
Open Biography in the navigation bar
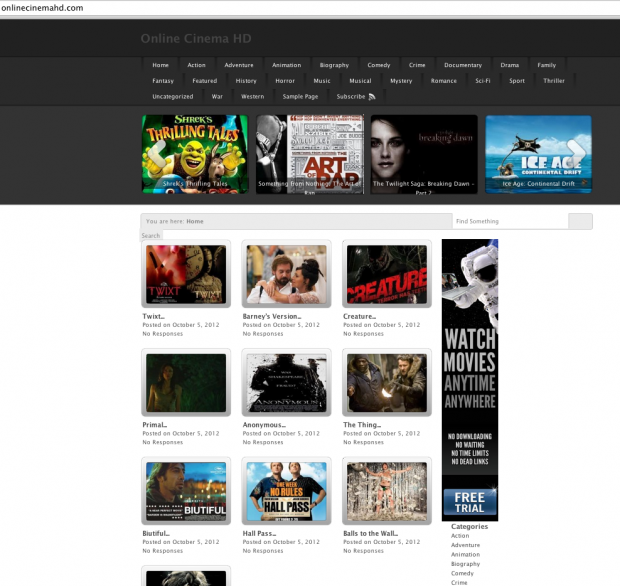click(335, 65)
